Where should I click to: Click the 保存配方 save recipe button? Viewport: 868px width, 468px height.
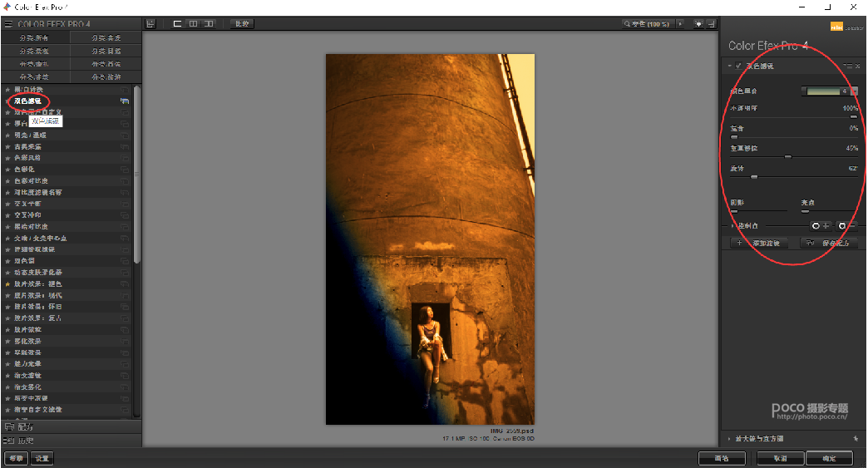(829, 243)
